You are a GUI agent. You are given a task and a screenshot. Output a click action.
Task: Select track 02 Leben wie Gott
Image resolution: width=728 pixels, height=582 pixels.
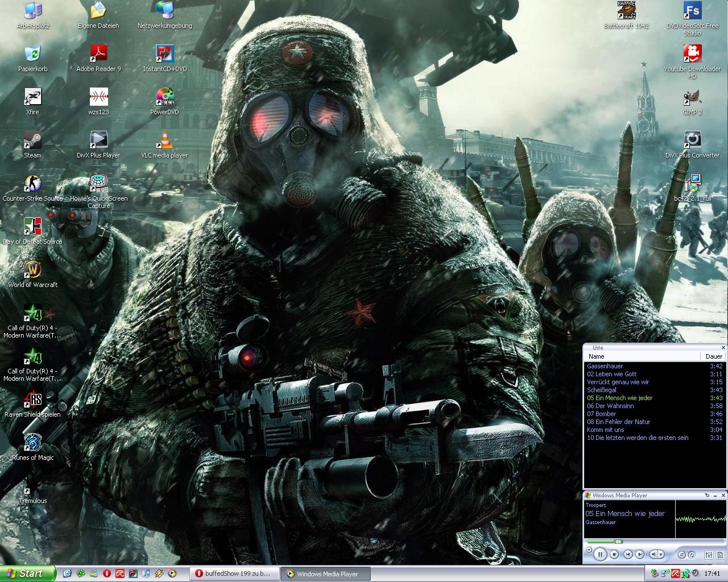pyautogui.click(x=655, y=374)
